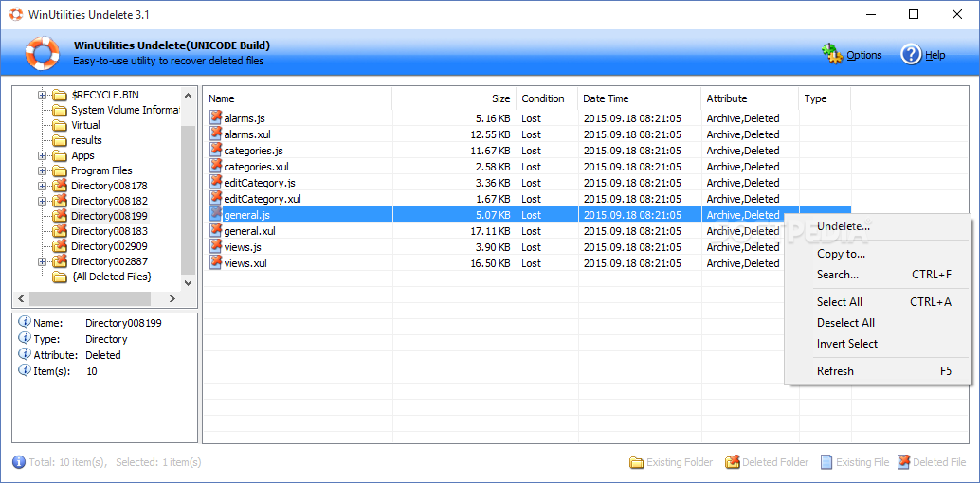Select the Directory008182 folder label
Viewport: 980px width, 483px height.
pyautogui.click(x=109, y=201)
